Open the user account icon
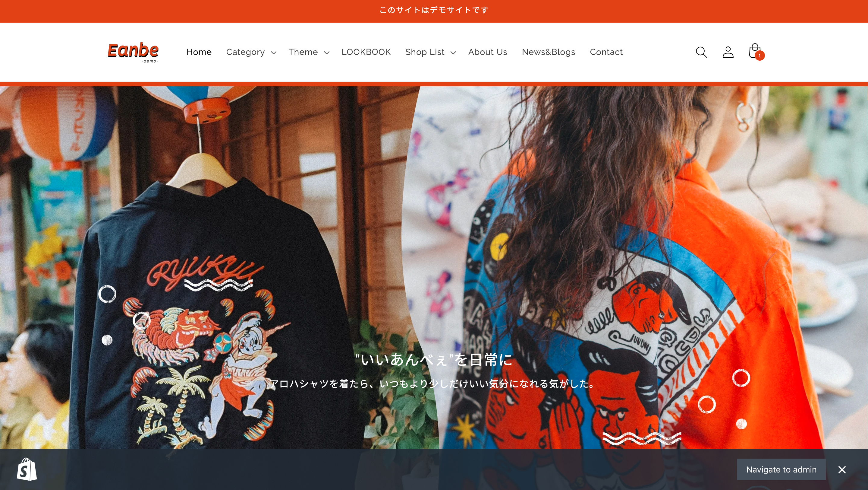The height and width of the screenshot is (490, 868). tap(728, 52)
